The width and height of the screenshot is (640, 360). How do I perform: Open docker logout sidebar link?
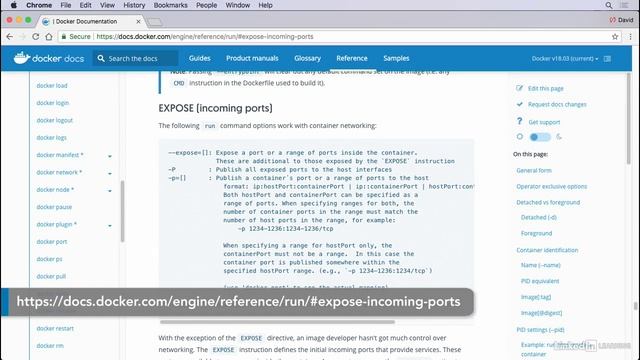[55, 120]
